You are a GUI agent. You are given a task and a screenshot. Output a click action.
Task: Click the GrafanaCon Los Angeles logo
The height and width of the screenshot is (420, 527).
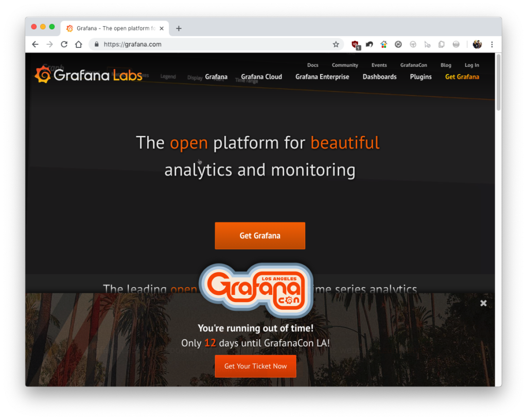(256, 290)
